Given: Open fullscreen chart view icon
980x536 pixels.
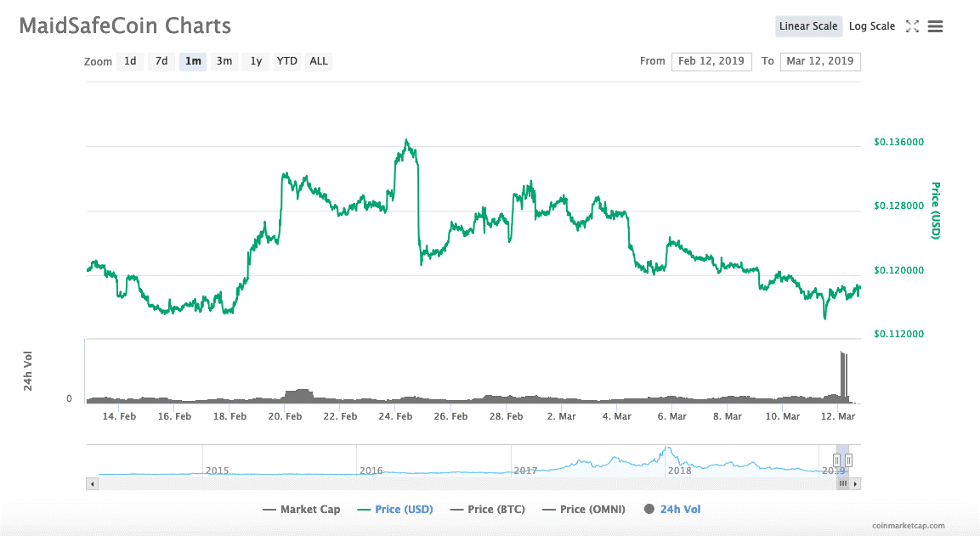Looking at the screenshot, I should coord(913,26).
